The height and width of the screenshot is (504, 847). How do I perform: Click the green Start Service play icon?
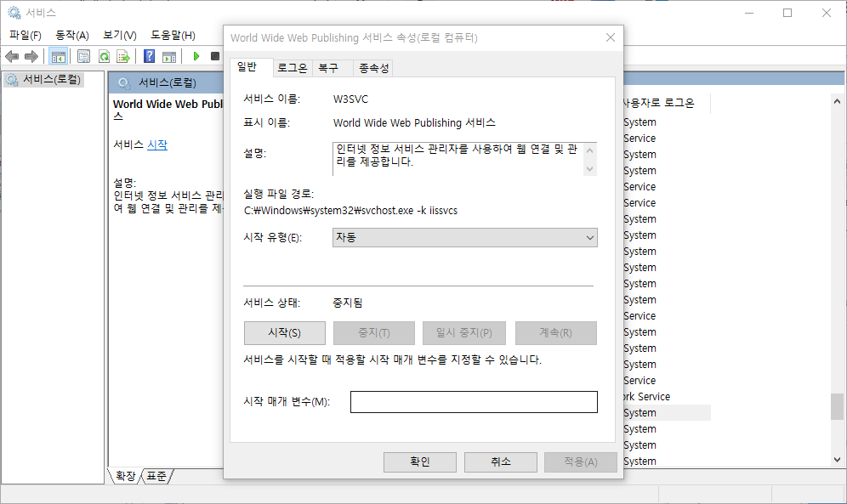coord(196,56)
